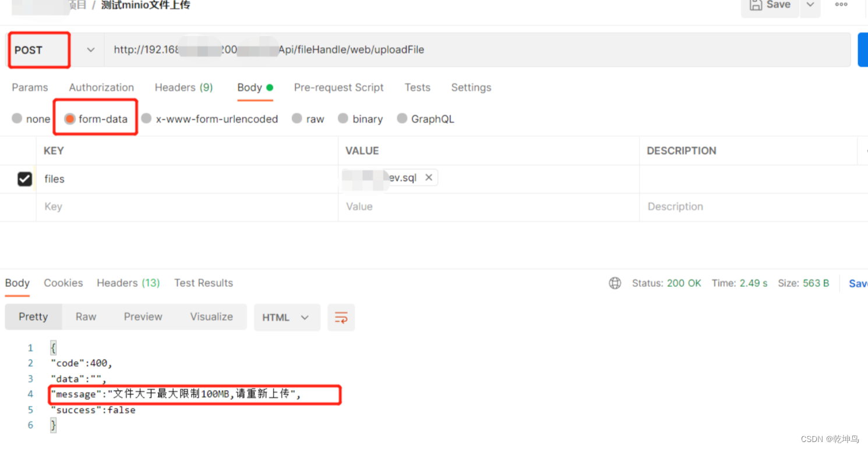This screenshot has height=449, width=868.
Task: Switch to the Params tab
Action: click(x=30, y=87)
